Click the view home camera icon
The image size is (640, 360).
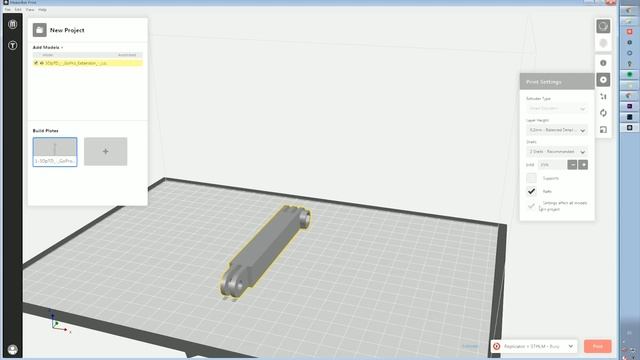[603, 27]
